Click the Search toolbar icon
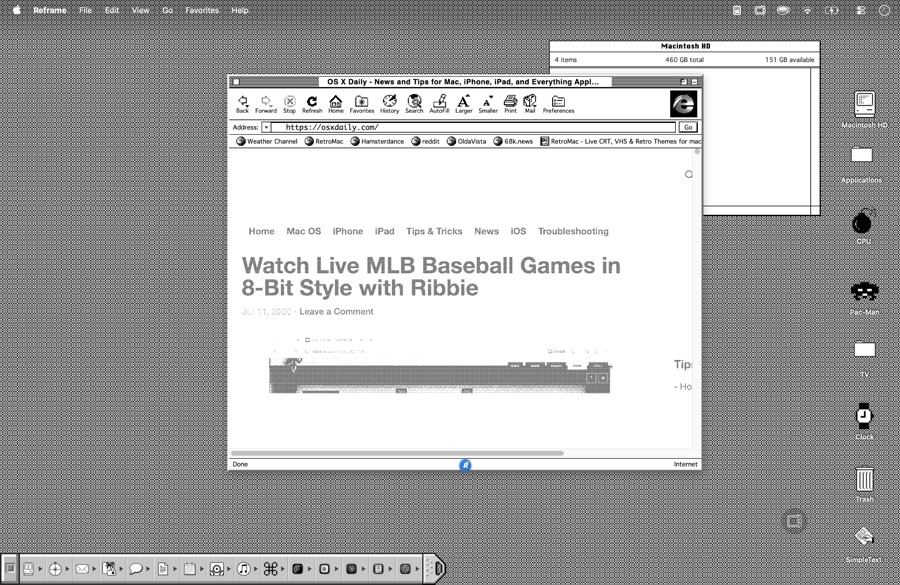Viewport: 900px width, 585px height. coord(414,104)
